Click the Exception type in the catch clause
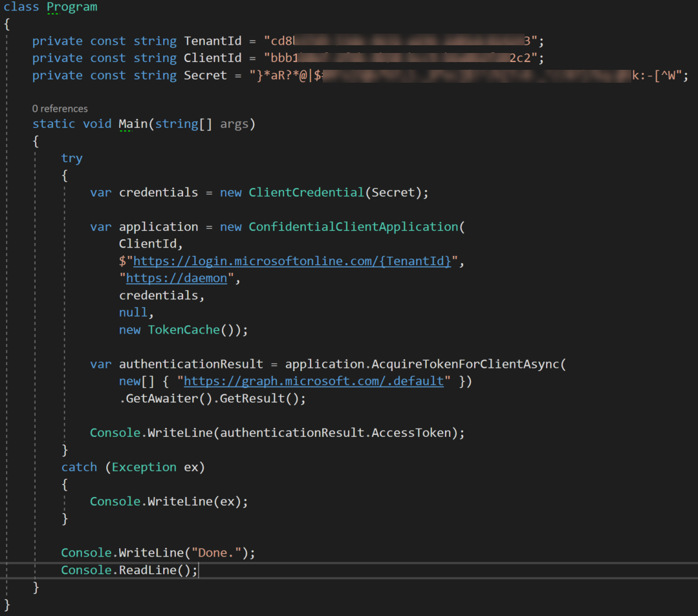The image size is (698, 616). [x=144, y=467]
